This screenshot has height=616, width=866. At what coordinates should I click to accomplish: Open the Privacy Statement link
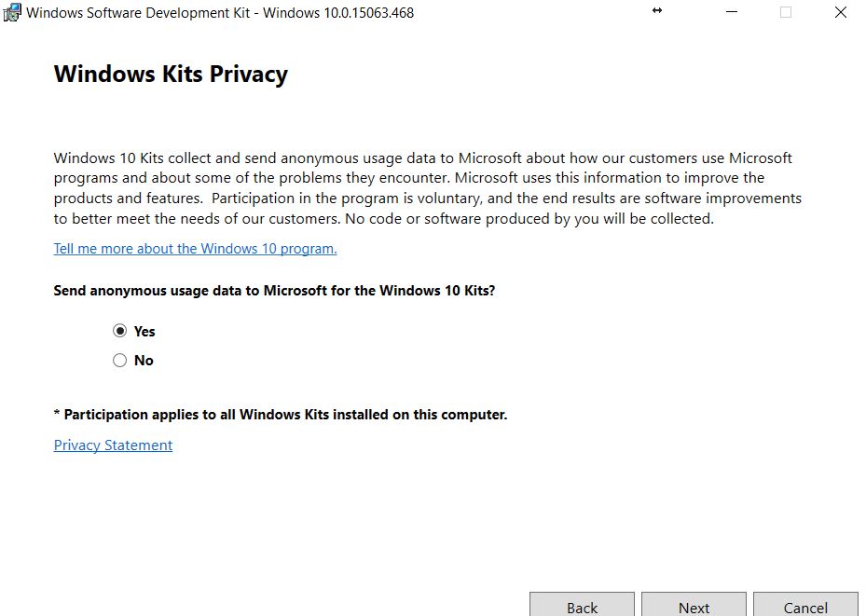coord(113,445)
